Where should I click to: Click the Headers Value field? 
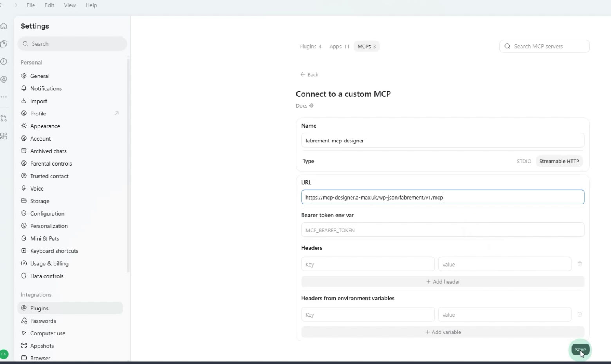pyautogui.click(x=504, y=264)
